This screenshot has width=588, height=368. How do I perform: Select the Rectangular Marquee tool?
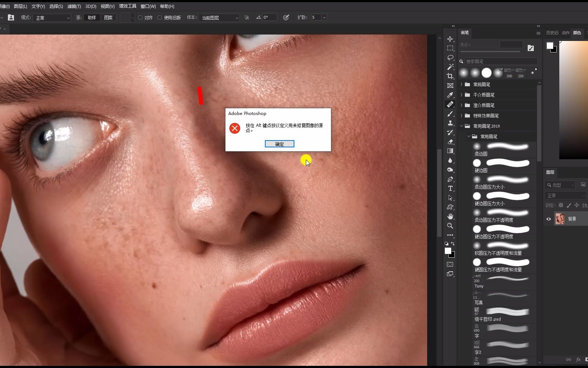click(450, 48)
